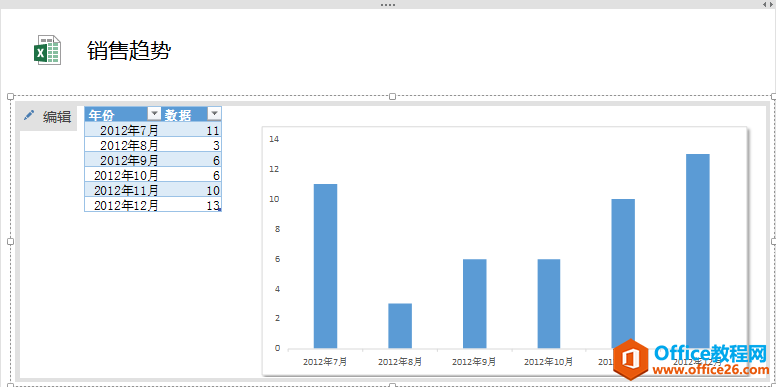The image size is (776, 387).
Task: Click the four-dot grip at top
Action: point(388,4)
